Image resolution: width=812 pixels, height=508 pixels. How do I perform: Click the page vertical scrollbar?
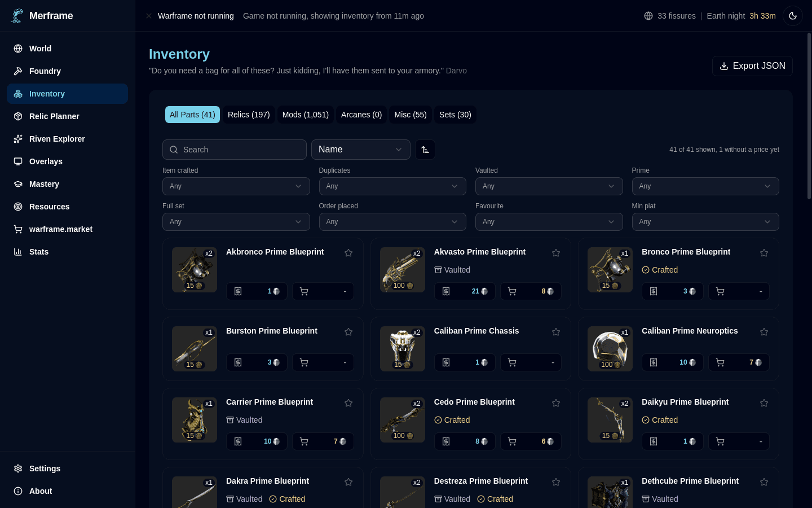click(x=809, y=116)
